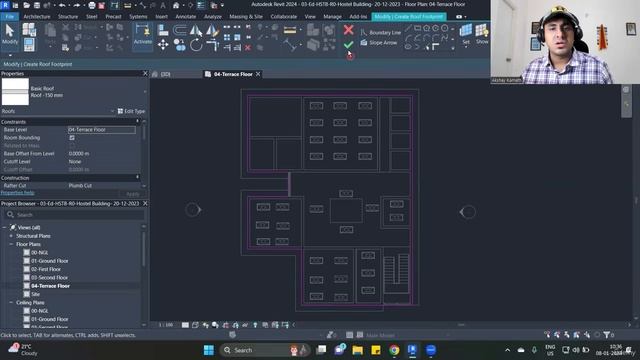640x360 pixels.
Task: Click the selection filter icon in status bar
Action: [607, 335]
